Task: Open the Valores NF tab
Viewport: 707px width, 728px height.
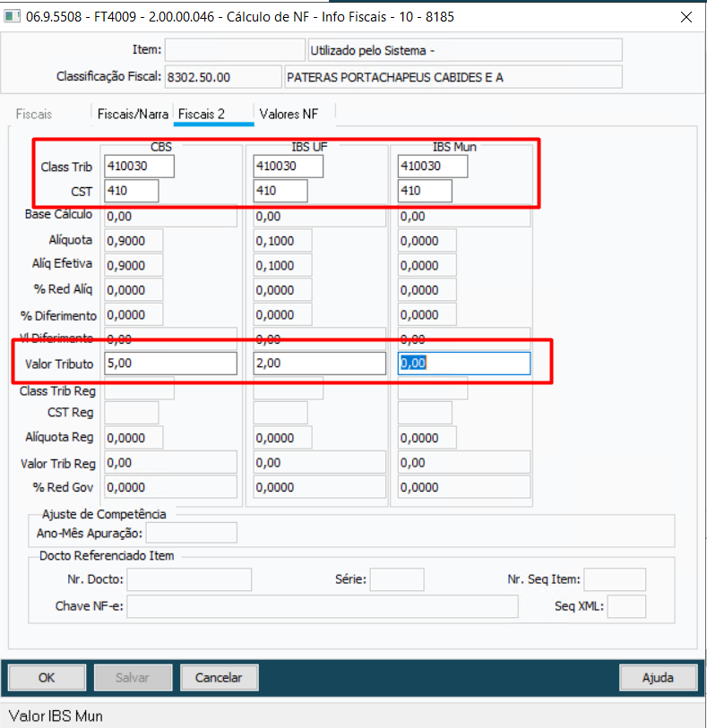Action: [289, 115]
